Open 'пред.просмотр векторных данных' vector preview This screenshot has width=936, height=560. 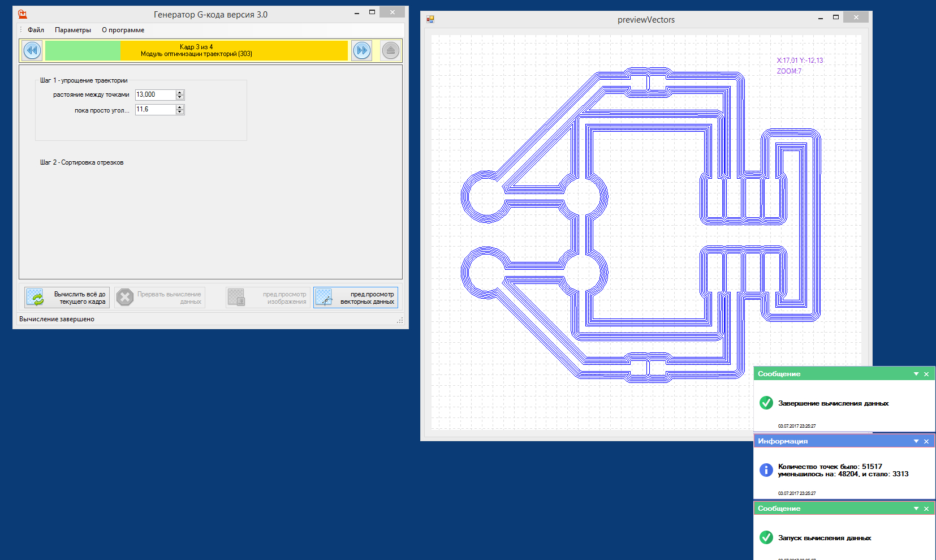coord(356,298)
